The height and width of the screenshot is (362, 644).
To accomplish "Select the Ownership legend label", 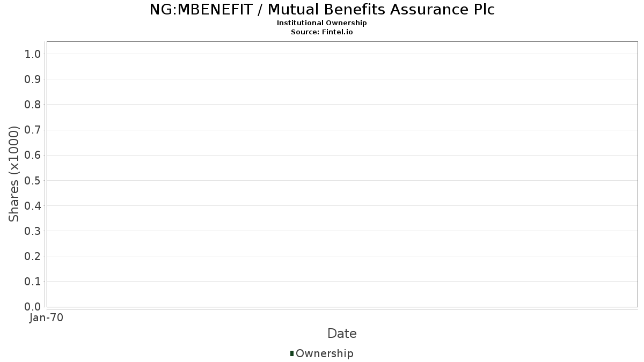I will tap(325, 353).
